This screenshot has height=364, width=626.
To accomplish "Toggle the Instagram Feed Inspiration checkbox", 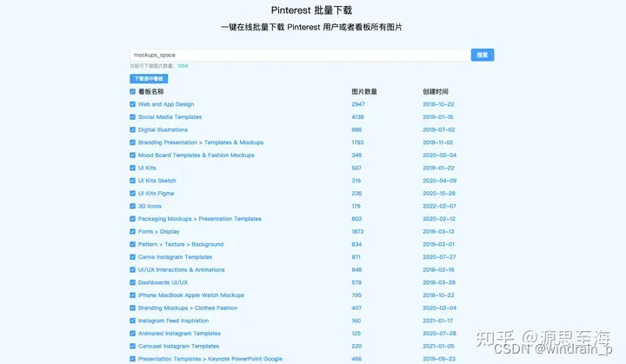I will coord(132,321).
